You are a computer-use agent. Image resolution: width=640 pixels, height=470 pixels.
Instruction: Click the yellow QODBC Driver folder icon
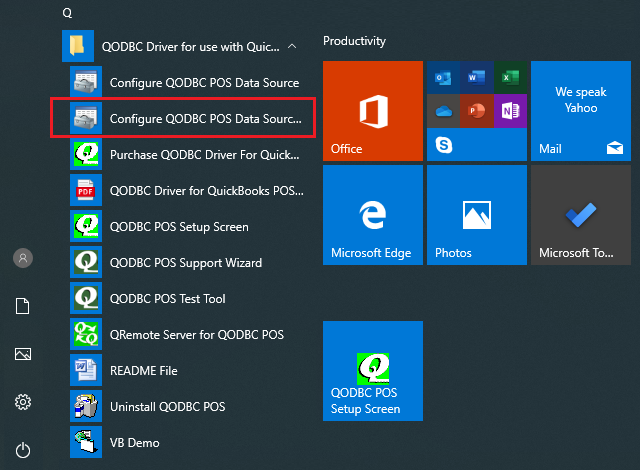pyautogui.click(x=78, y=46)
